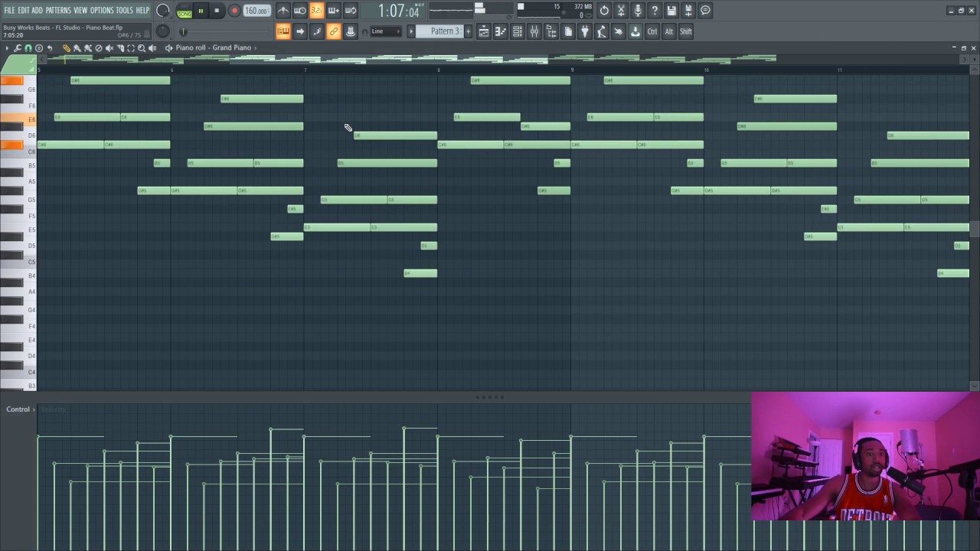Open the ADD menu
The image size is (980, 551).
[37, 11]
